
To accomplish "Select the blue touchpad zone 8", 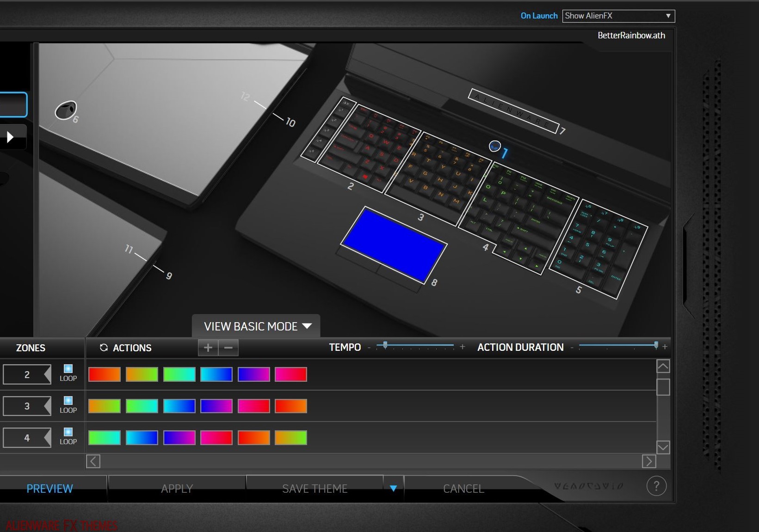I will coord(394,245).
